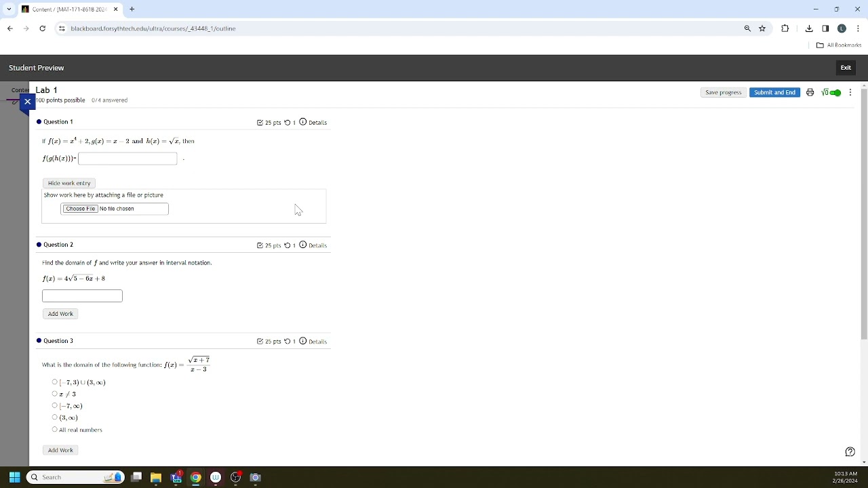Open File Explorer from the taskbar
The height and width of the screenshot is (488, 868).
tap(156, 477)
